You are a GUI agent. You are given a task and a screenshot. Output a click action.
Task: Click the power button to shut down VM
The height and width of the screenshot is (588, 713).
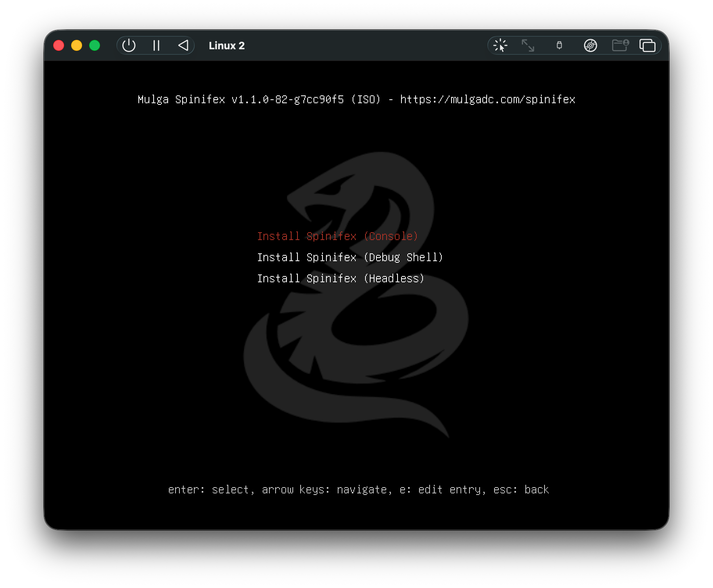(x=129, y=46)
